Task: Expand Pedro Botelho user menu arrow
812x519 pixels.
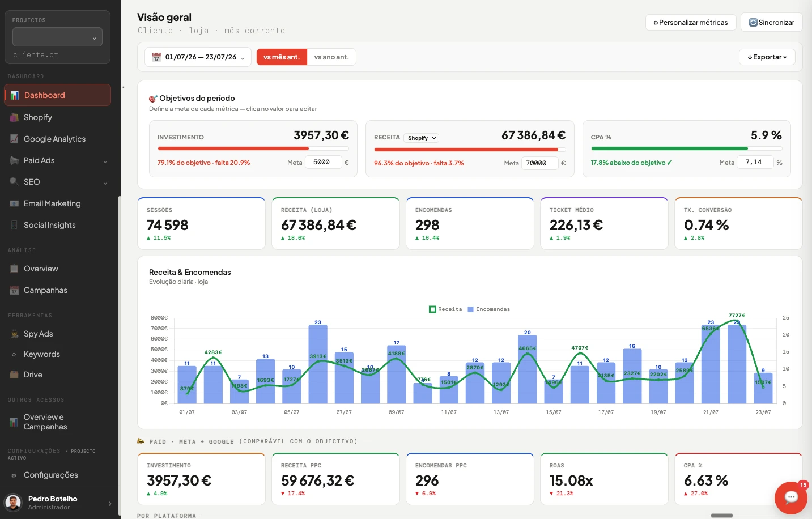Action: (110, 503)
